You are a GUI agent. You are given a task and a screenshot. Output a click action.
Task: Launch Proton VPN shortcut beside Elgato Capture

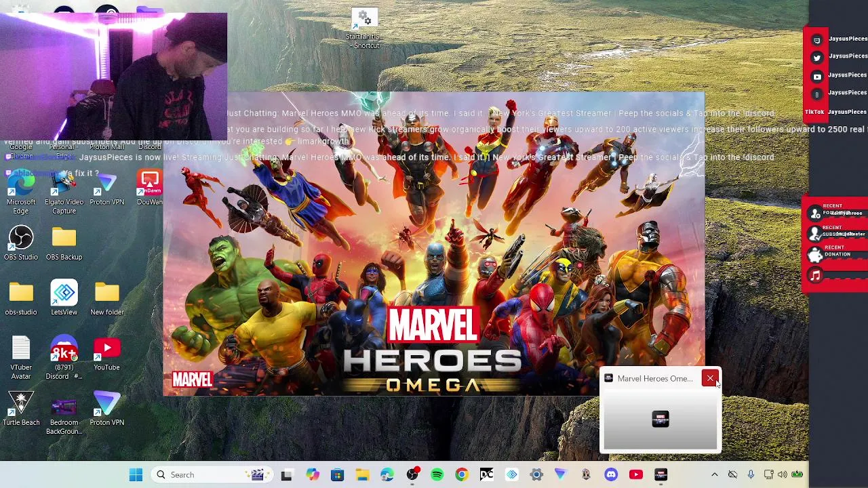coord(106,188)
